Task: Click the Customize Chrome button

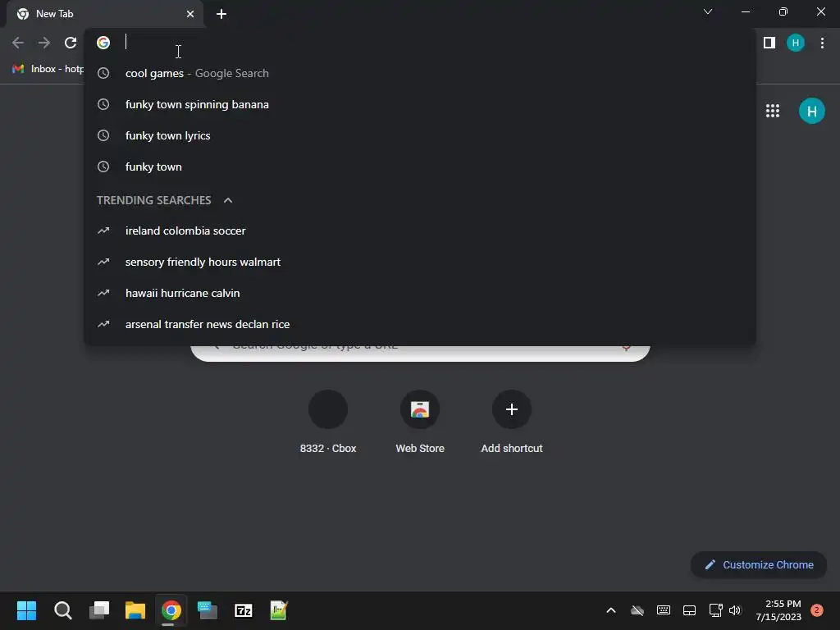Action: [x=759, y=564]
